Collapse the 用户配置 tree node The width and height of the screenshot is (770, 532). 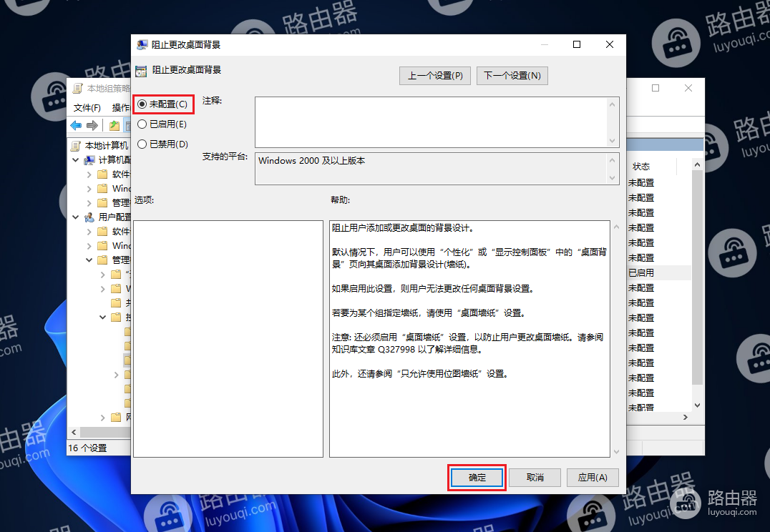pyautogui.click(x=76, y=217)
